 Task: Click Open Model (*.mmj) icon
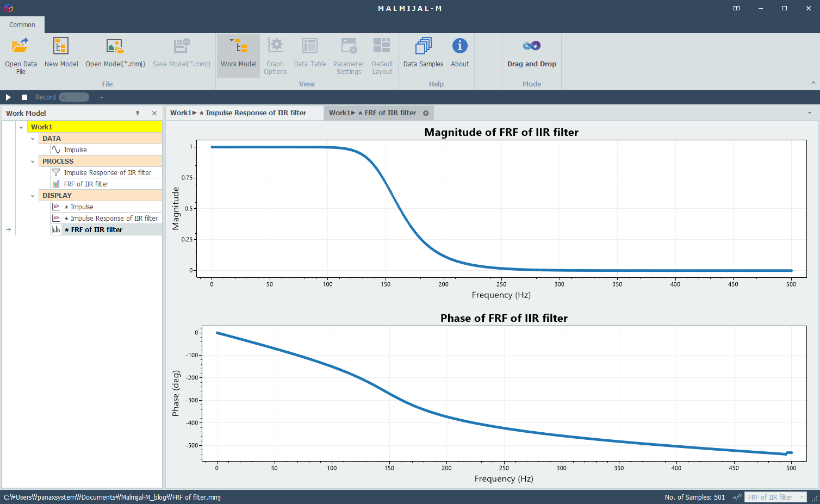click(115, 46)
